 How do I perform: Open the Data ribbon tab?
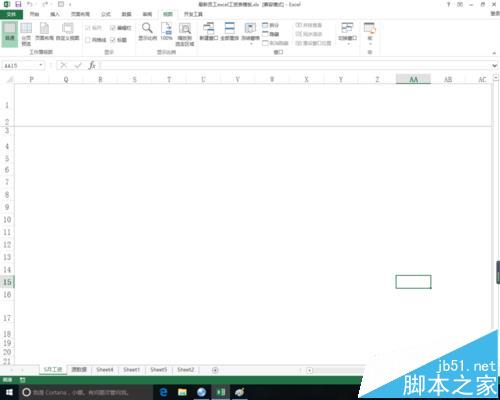[126, 14]
